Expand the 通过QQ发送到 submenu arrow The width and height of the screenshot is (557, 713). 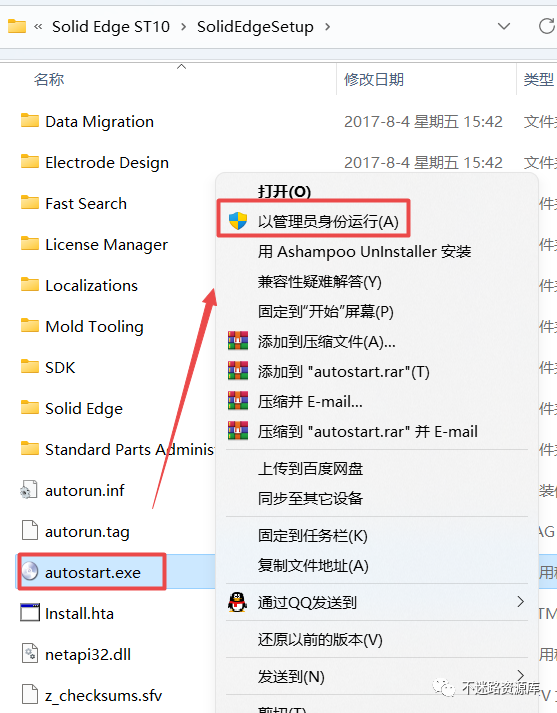click(521, 602)
